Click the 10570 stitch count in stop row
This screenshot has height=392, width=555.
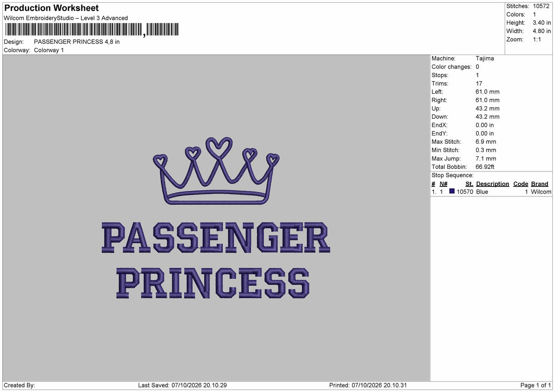tap(465, 191)
